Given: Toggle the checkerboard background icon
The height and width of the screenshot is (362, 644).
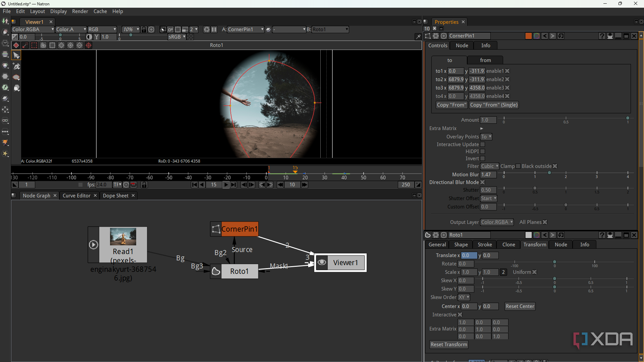Looking at the screenshot, I should pos(190,37).
